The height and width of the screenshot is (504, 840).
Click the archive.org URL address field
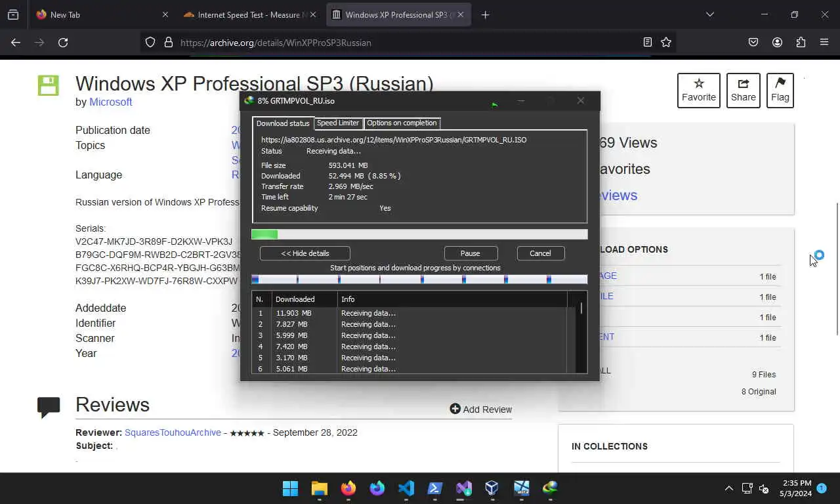click(x=407, y=43)
